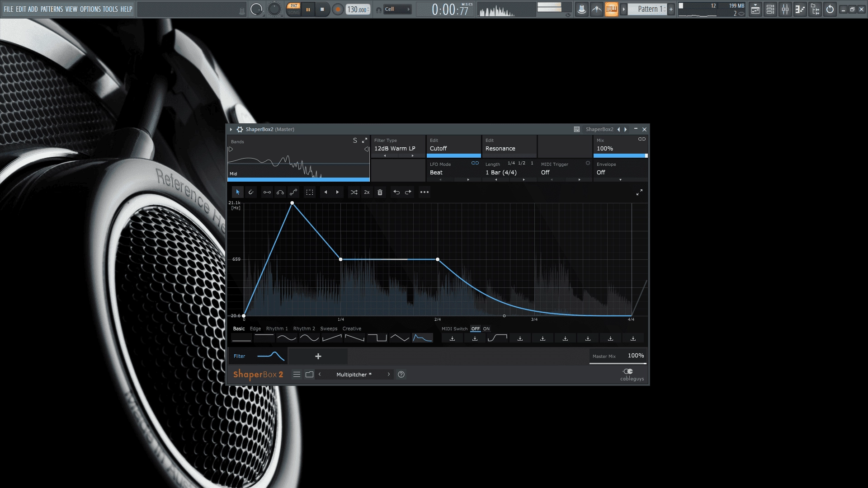The image size is (868, 488).
Task: Open FL Studio playlist view
Action: (x=755, y=9)
